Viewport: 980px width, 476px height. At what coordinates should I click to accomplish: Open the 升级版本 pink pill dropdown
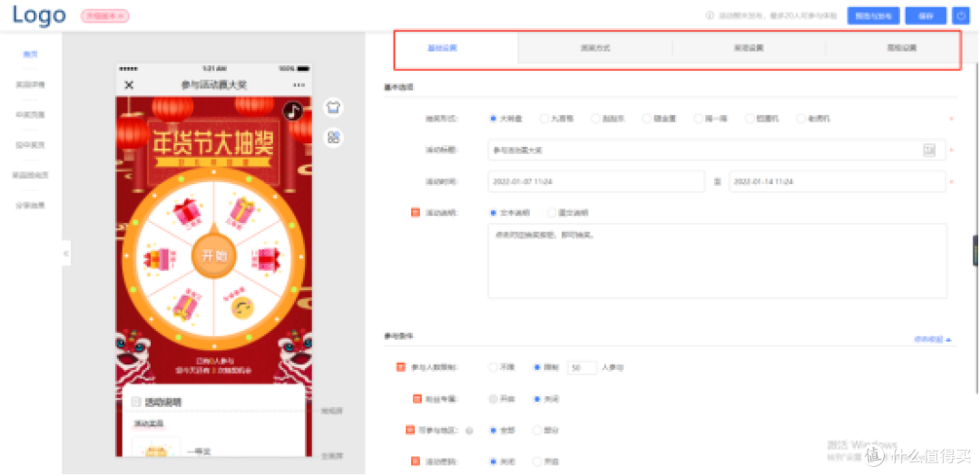click(104, 16)
